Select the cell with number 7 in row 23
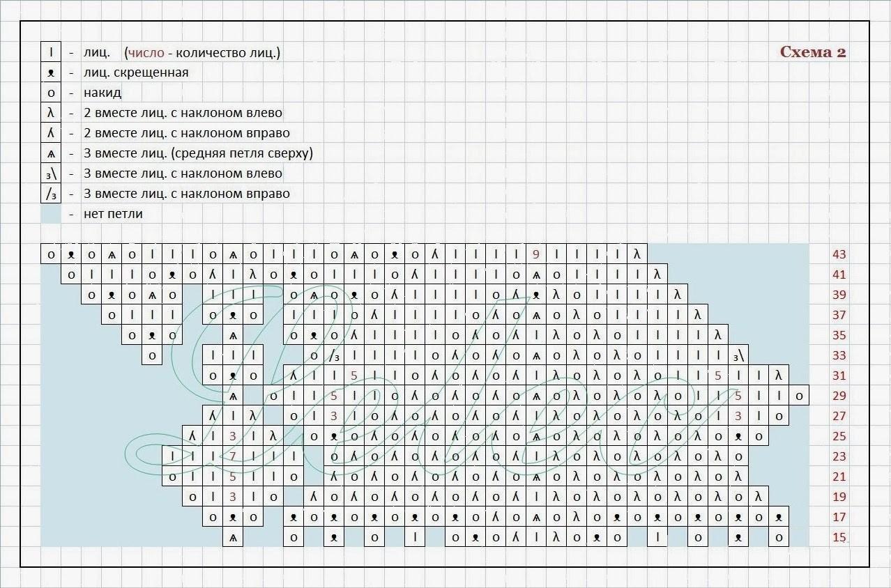 233,456
